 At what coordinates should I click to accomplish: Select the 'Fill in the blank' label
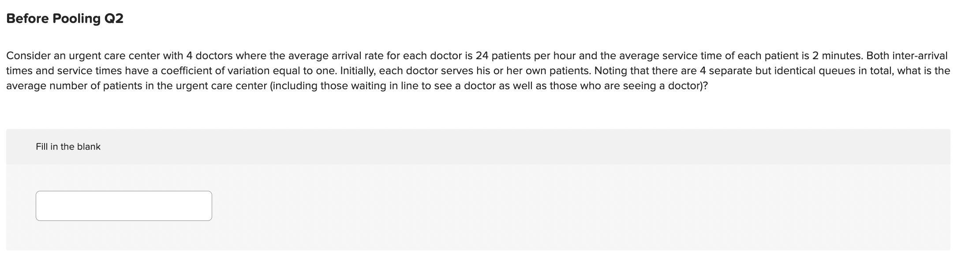pos(68,146)
